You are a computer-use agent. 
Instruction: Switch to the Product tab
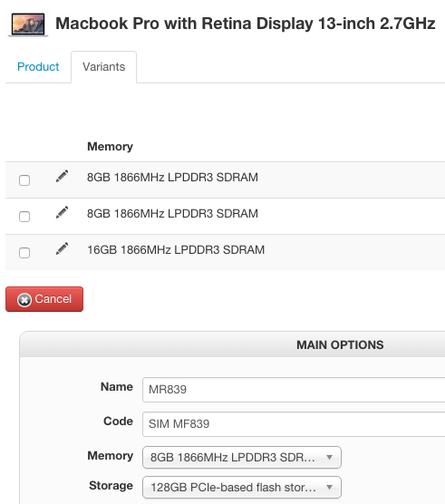tap(38, 67)
